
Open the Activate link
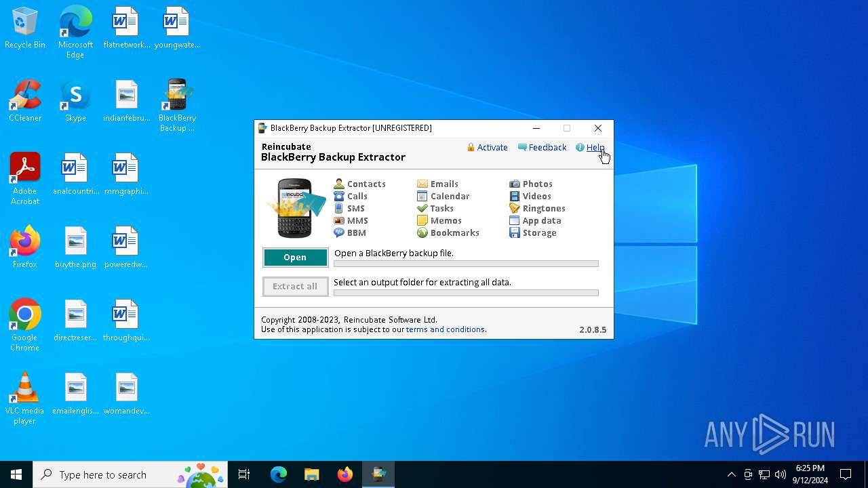492,147
